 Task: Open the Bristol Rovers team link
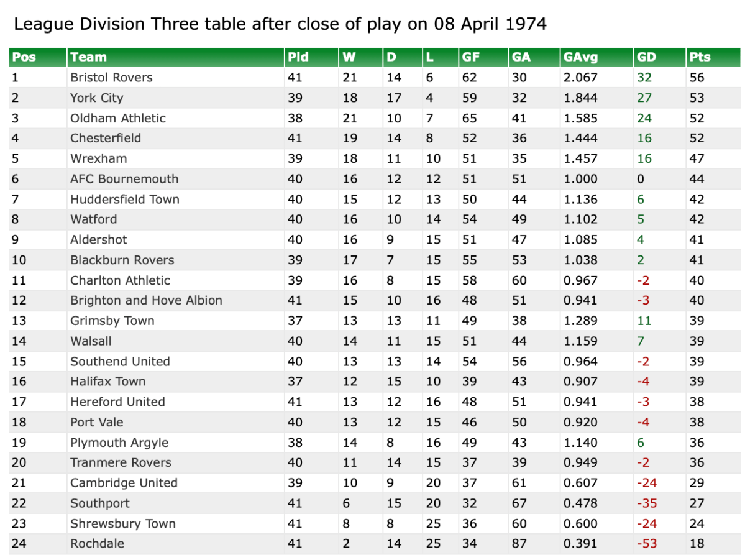[x=111, y=78]
